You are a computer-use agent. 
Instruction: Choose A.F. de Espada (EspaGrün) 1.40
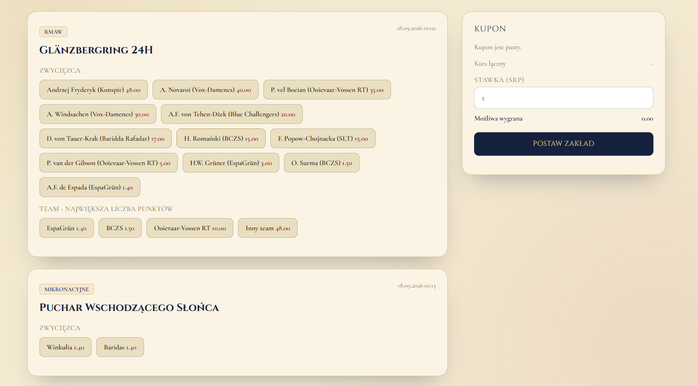[x=89, y=187]
